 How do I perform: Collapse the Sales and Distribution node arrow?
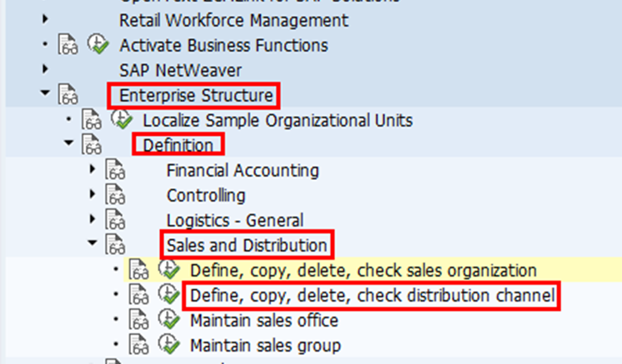pos(92,245)
